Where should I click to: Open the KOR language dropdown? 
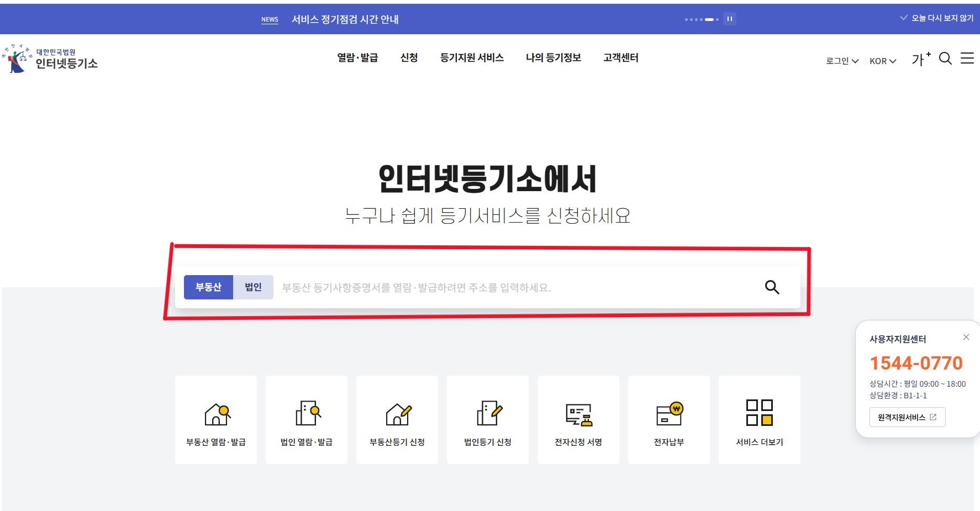[882, 61]
